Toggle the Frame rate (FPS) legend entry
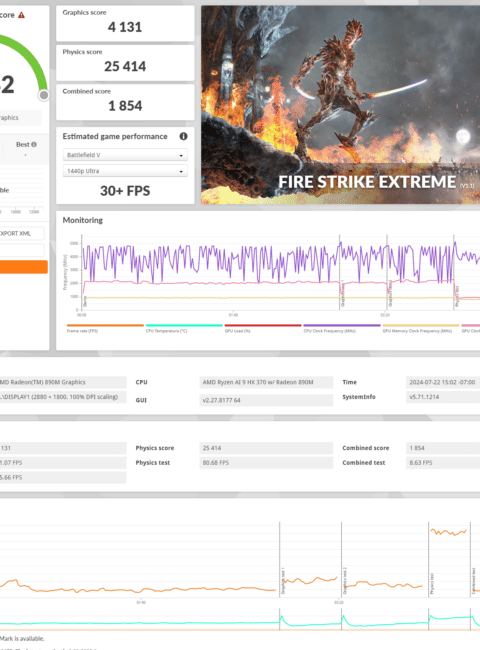The width and height of the screenshot is (480, 650). coord(105,328)
